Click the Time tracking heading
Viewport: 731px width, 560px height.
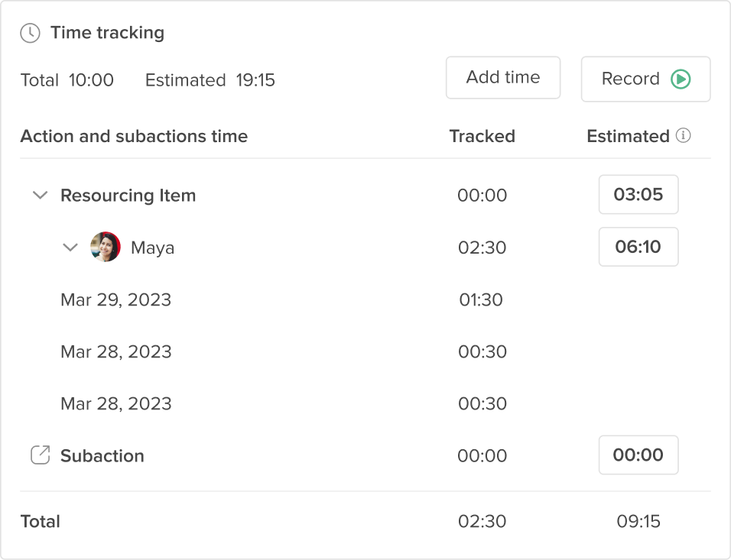[x=107, y=33]
